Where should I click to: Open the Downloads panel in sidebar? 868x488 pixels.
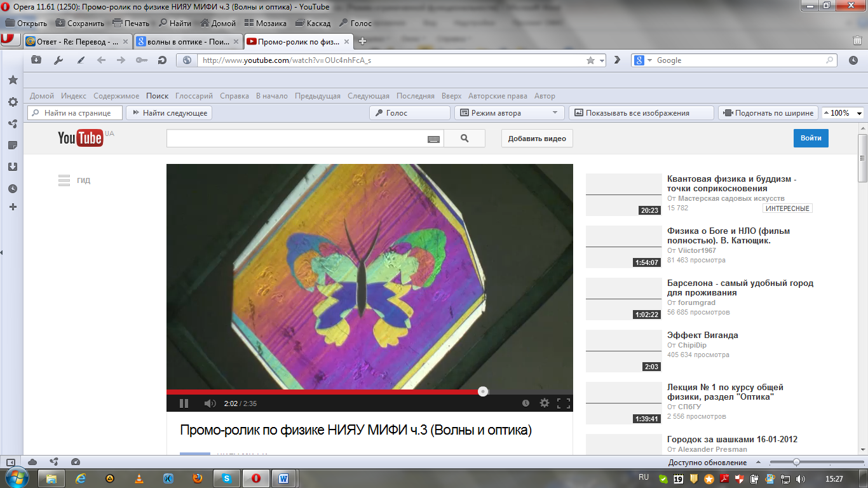(12, 167)
